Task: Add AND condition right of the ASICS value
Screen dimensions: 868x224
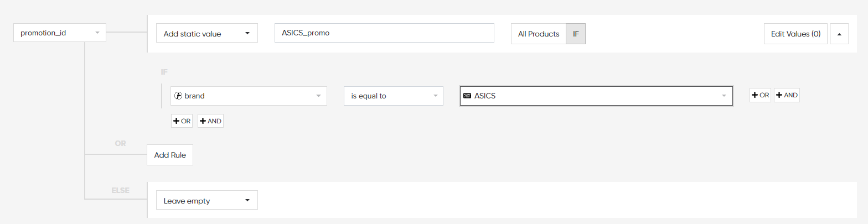Action: [x=787, y=95]
